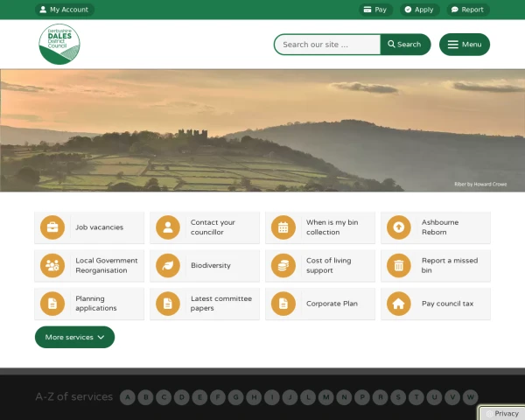Click the Job vacancies briefcase icon
525x420 pixels.
tap(52, 227)
